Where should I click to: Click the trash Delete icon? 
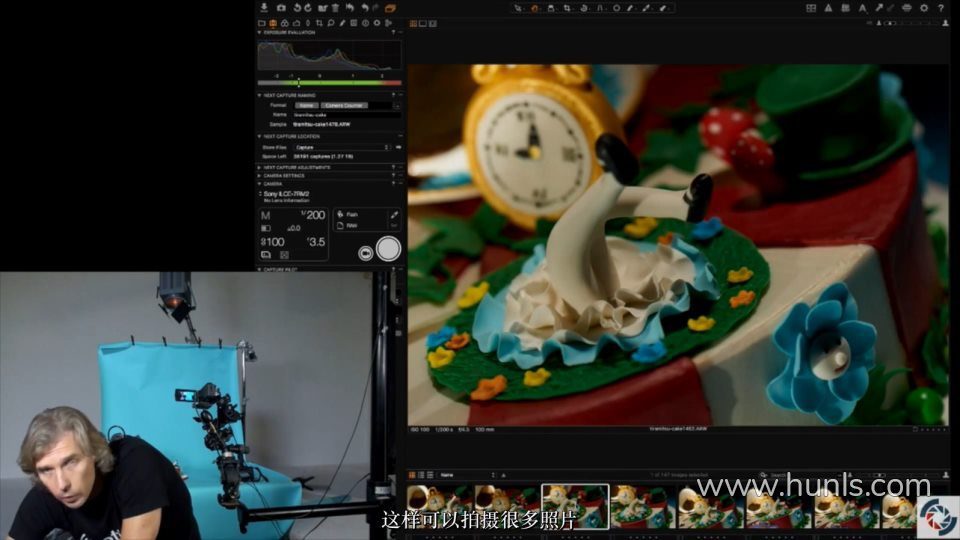[335, 8]
